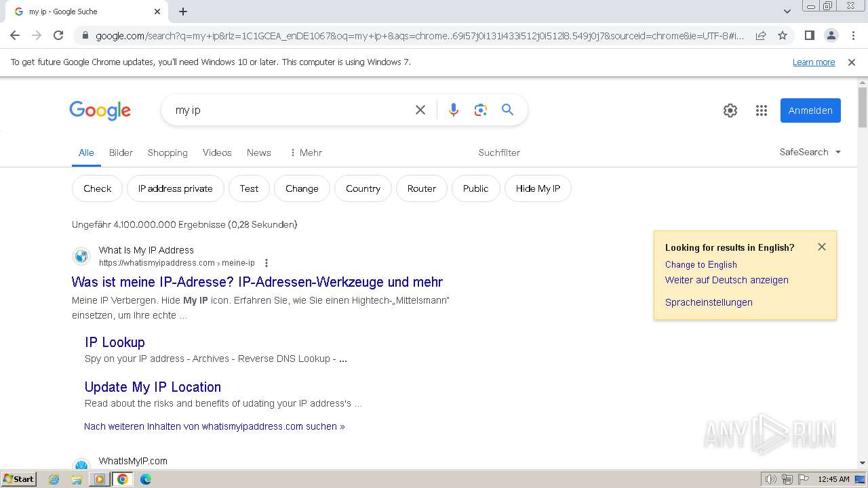Image resolution: width=868 pixels, height=488 pixels.
Task: Open 'Was ist meine IP-Adresse?' result
Action: tap(257, 282)
